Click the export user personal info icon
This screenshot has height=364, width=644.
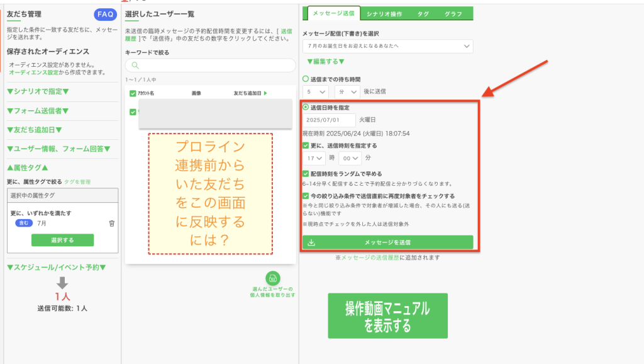click(x=272, y=278)
